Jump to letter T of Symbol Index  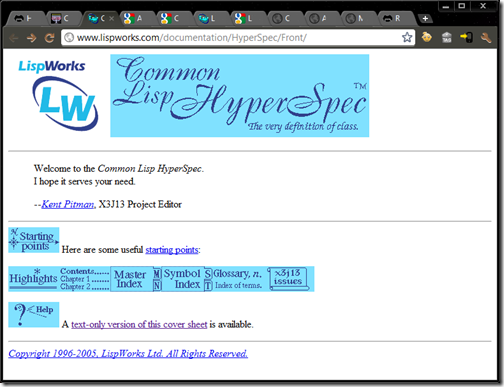pyautogui.click(x=208, y=285)
